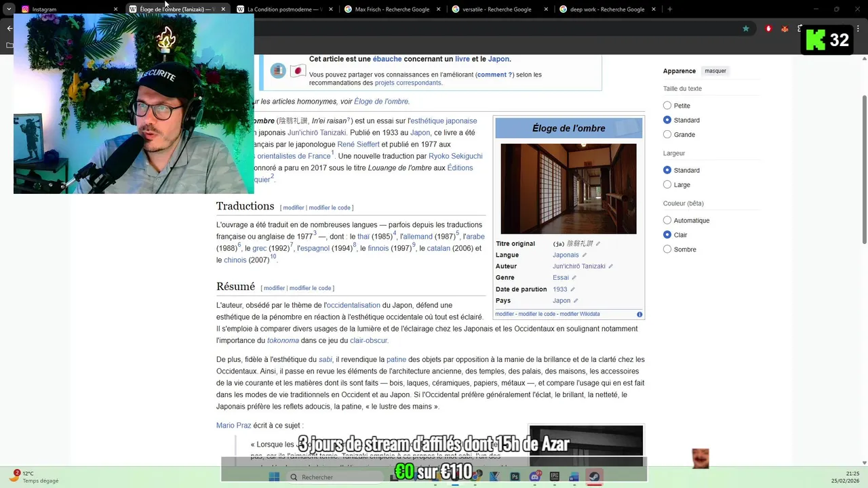Open the clair-obscur link

pos(369,341)
